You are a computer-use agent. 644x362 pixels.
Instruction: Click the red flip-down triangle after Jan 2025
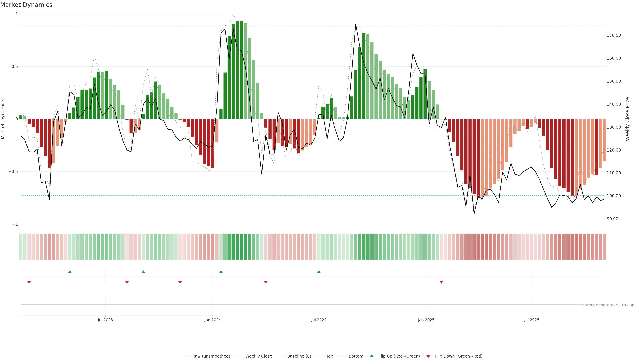point(441,282)
